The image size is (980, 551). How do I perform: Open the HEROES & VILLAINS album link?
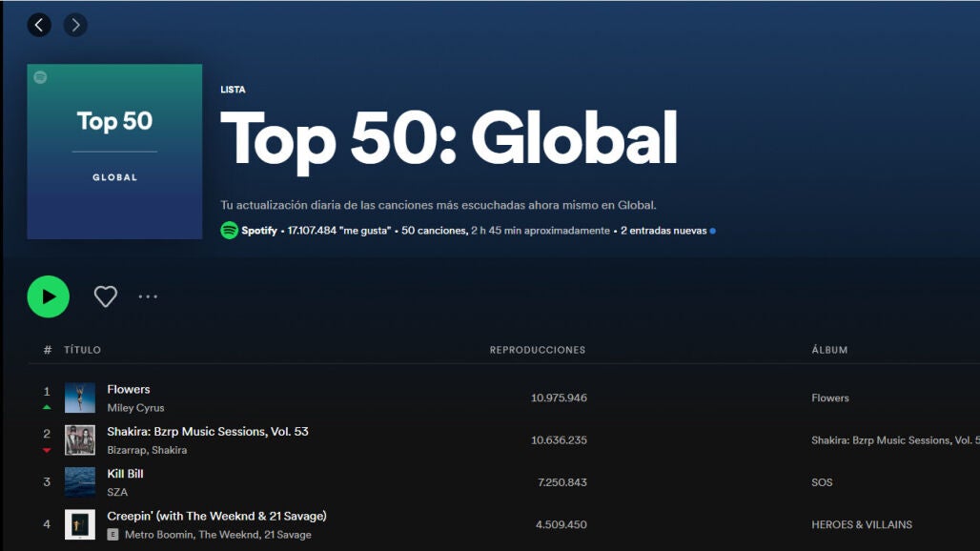[861, 524]
